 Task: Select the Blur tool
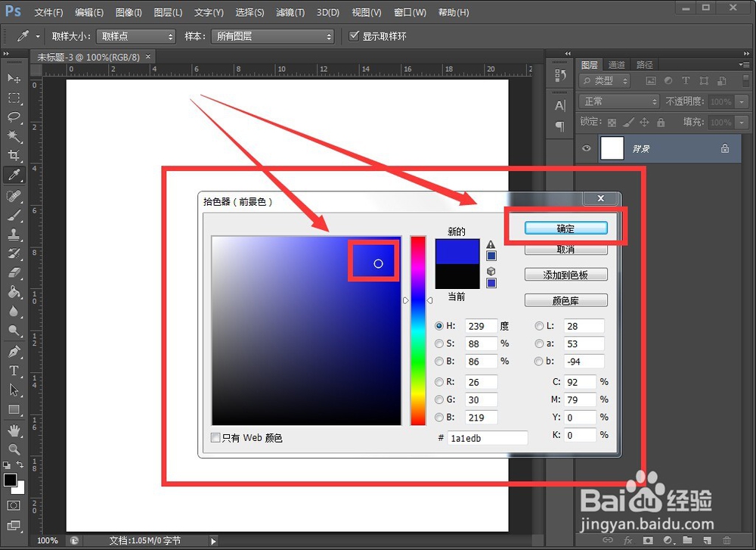(14, 311)
